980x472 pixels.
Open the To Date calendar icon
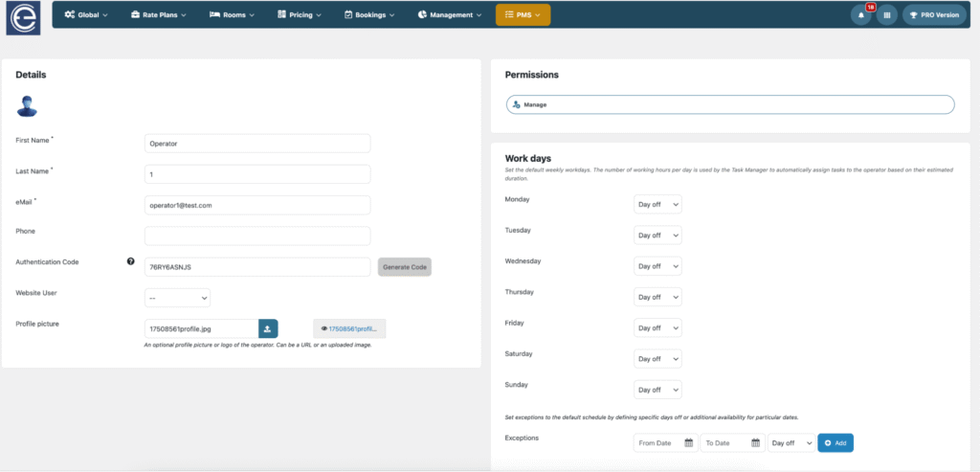point(755,443)
